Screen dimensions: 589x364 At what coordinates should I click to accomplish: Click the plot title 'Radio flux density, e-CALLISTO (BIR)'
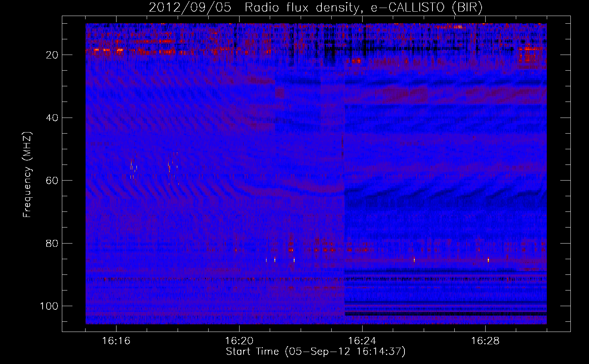tap(363, 7)
